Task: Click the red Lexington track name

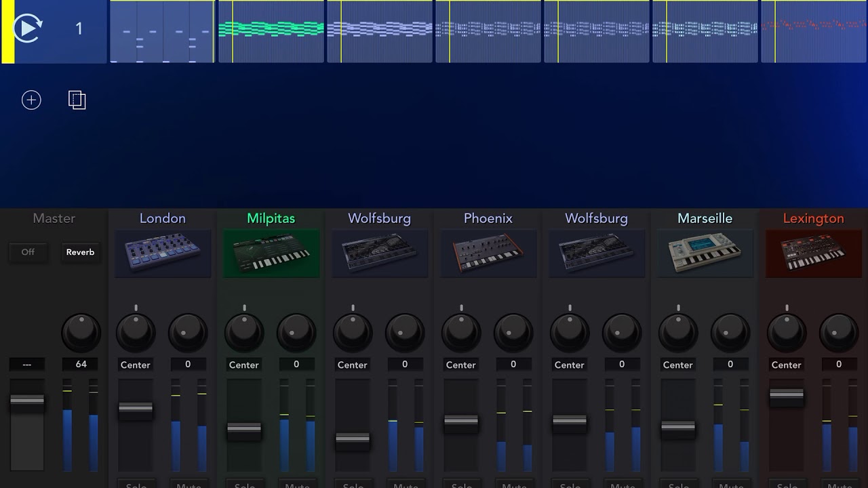Action: click(814, 218)
